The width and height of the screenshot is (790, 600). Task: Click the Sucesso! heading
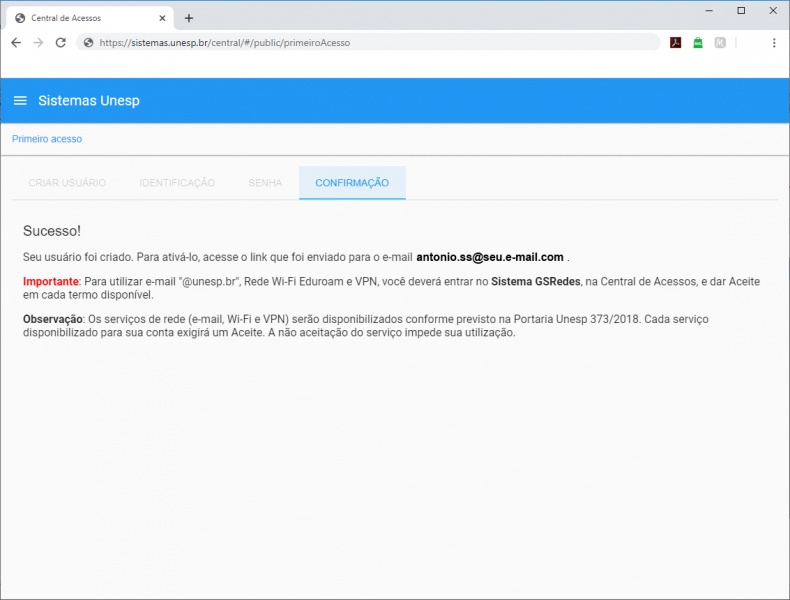tap(52, 231)
